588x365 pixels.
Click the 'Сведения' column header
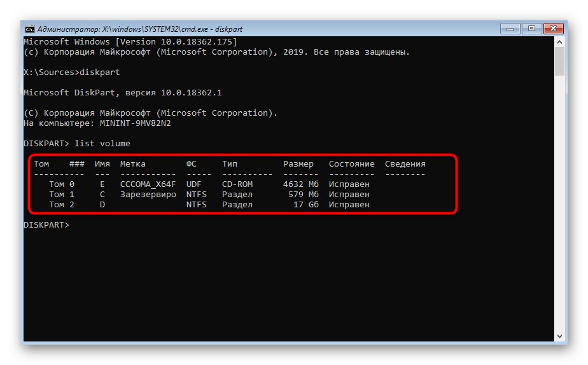click(405, 164)
